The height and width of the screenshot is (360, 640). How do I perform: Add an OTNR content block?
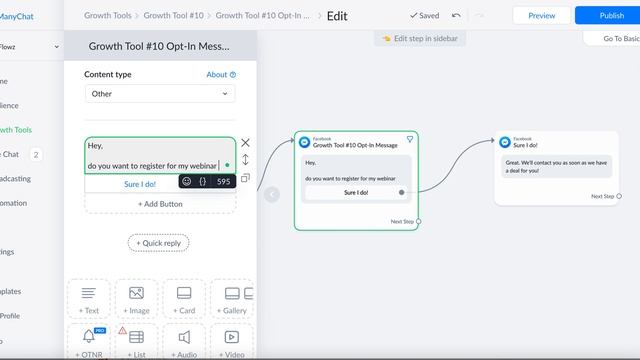coord(89,342)
